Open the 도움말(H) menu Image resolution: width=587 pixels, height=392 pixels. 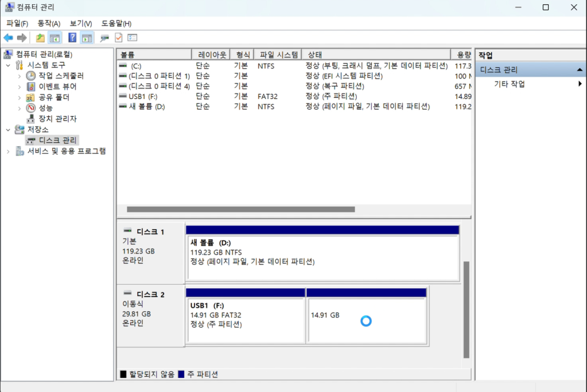pos(117,23)
